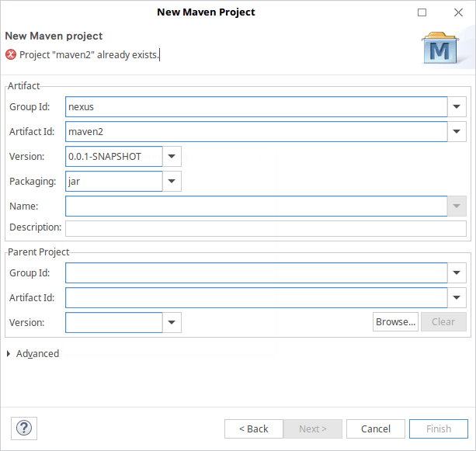Viewport: 476px width, 451px height.
Task: Click the Cancel button
Action: pos(376,428)
